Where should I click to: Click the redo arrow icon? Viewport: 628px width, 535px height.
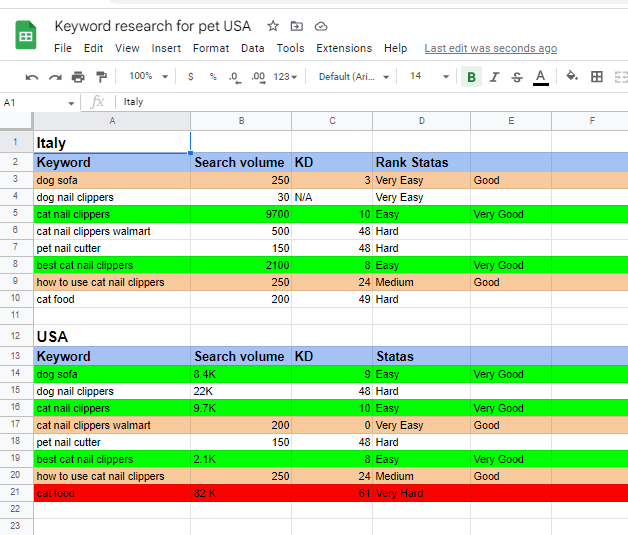coord(54,77)
